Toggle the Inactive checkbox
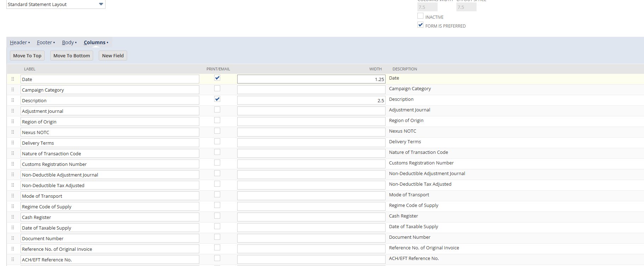 (x=420, y=16)
